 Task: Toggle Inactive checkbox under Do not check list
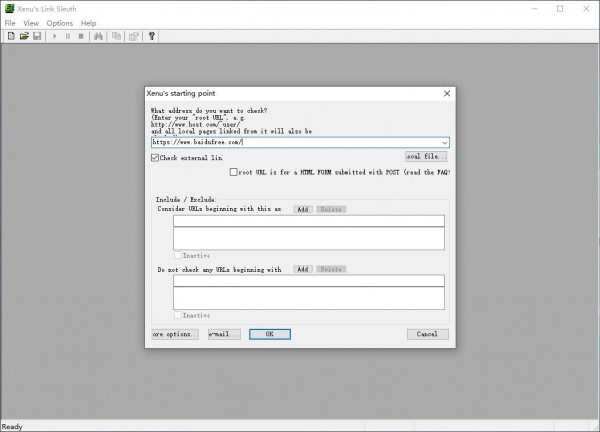(x=178, y=315)
